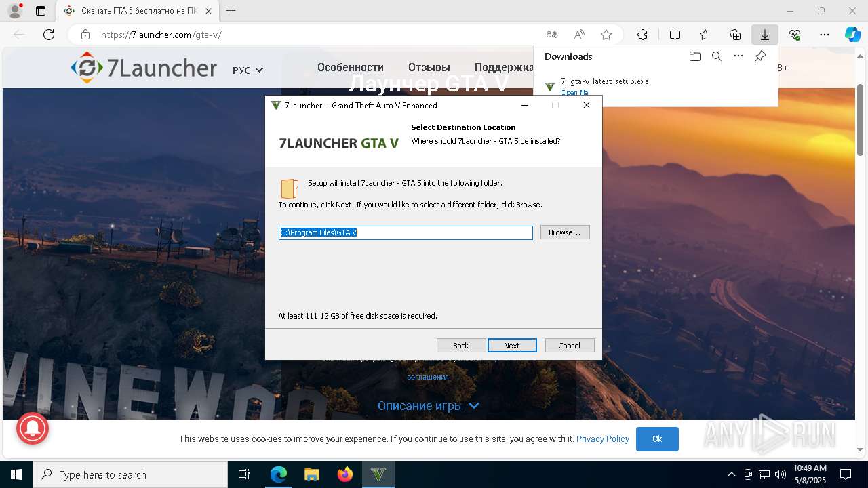868x488 pixels.
Task: Close the installer dialog window
Action: point(587,105)
